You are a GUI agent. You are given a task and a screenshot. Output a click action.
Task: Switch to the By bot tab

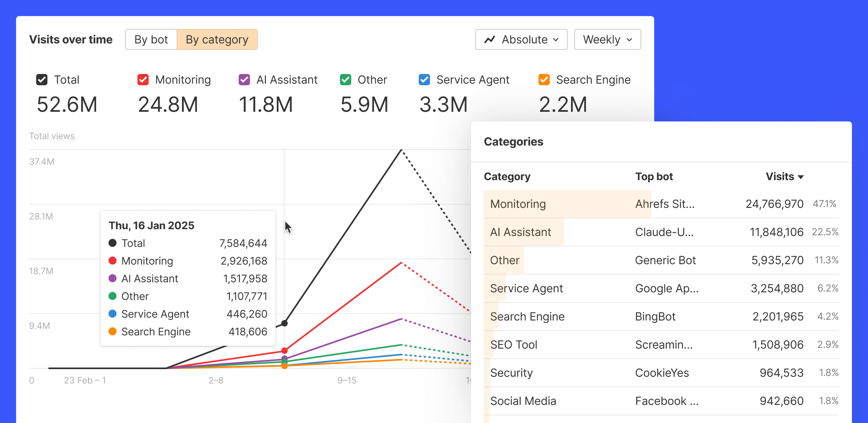click(151, 39)
